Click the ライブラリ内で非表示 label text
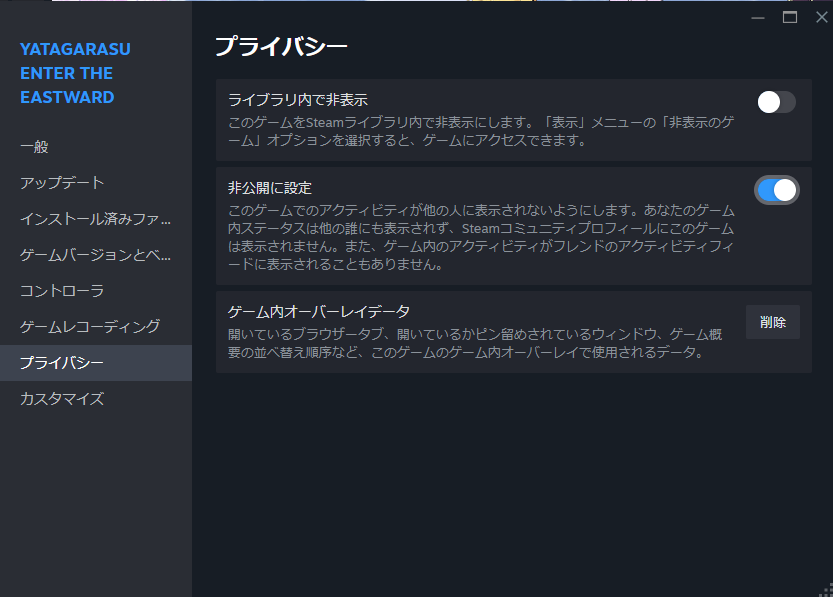This screenshot has height=597, width=833. point(298,100)
